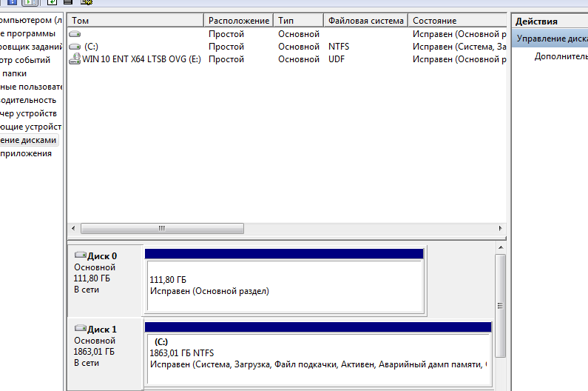Click the toolbar settings icon with yellow gear
Image resolution: width=588 pixels, height=391 pixels.
(x=87, y=2)
